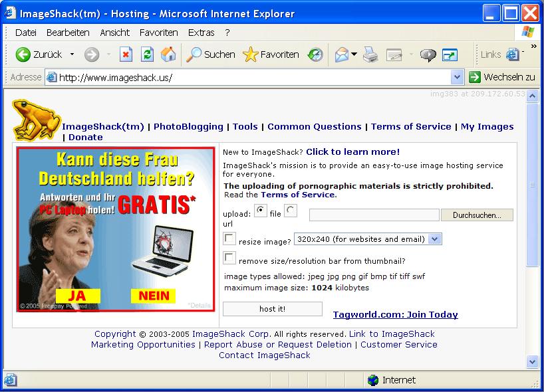Click the host it! button
The width and height of the screenshot is (544, 392).
click(273, 309)
